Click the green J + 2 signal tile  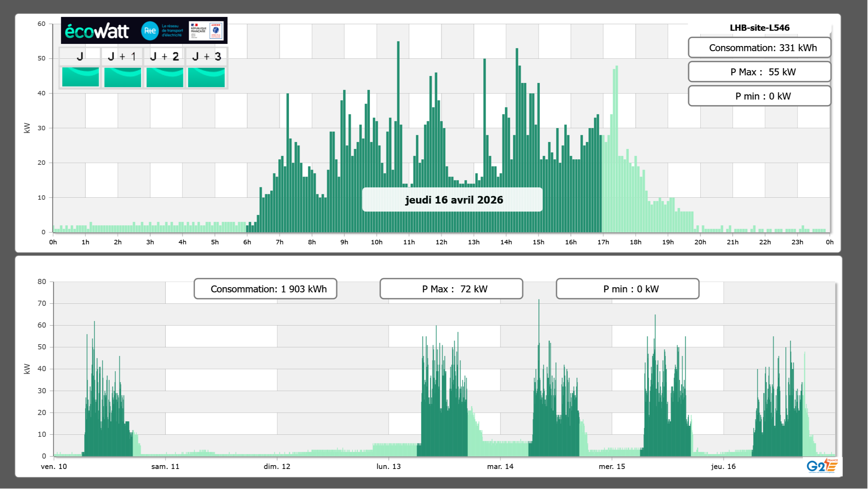(165, 77)
